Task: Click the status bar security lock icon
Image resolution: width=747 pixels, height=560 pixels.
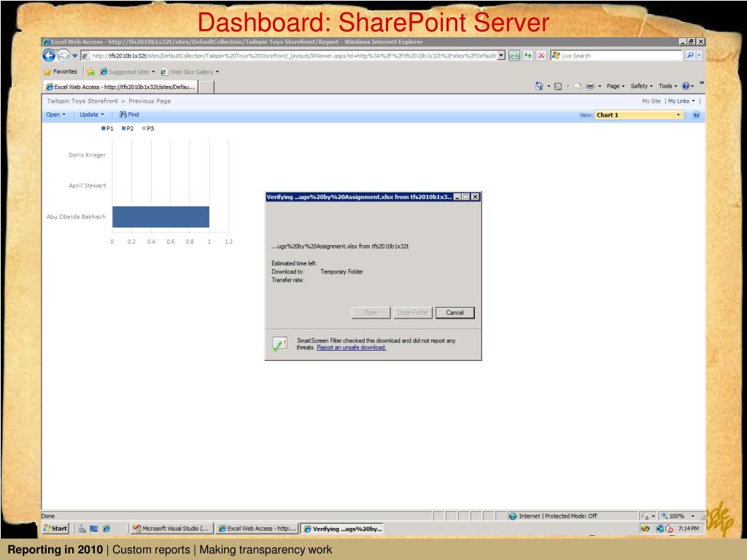Action: coord(646,516)
